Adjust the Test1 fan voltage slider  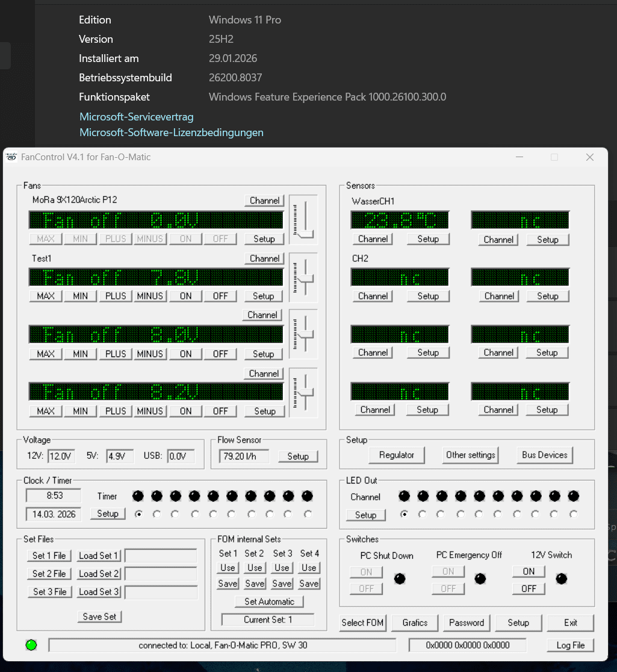pos(306,279)
